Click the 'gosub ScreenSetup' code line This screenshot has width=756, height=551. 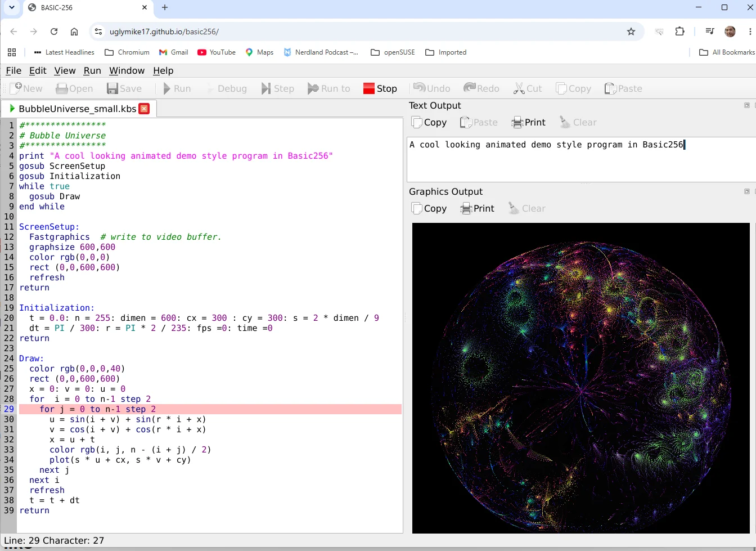pos(62,166)
